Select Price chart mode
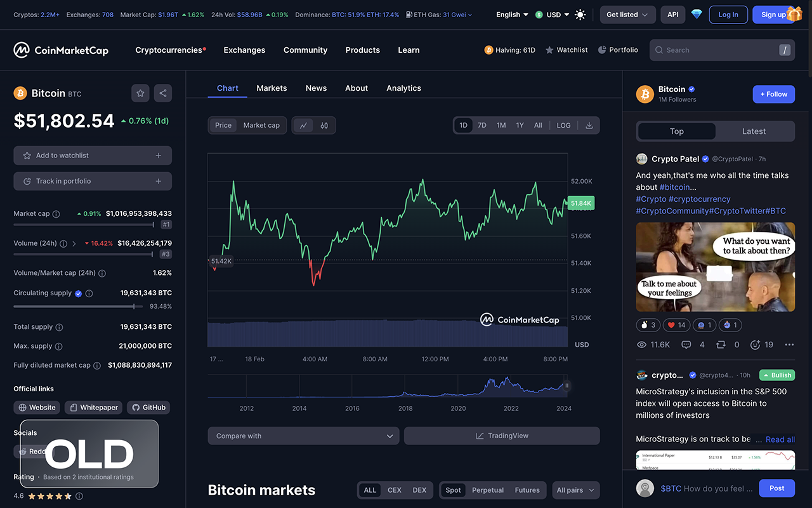812x508 pixels. point(223,125)
